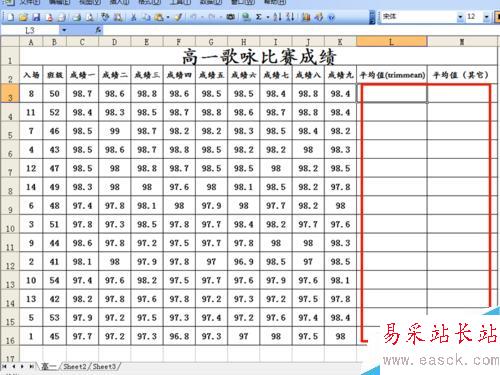Open the AutoSum functions dropdown arrow
500x375 pixels.
268,17
